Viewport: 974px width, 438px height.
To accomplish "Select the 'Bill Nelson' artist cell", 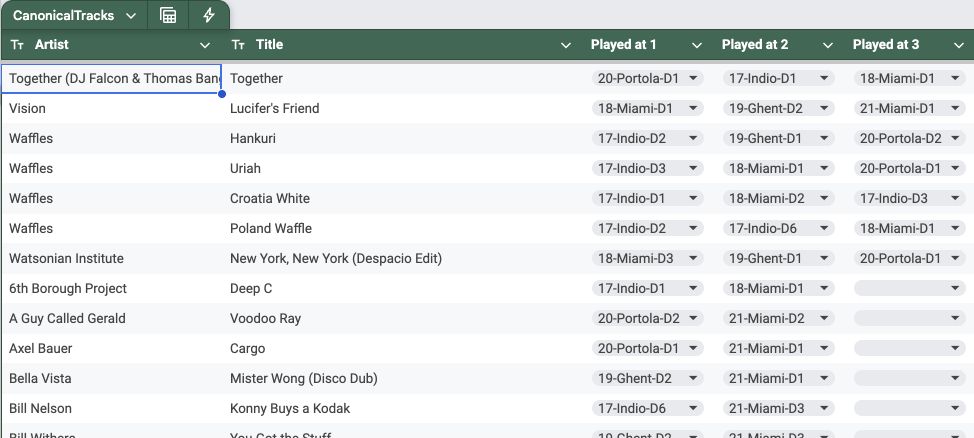I will coord(111,408).
